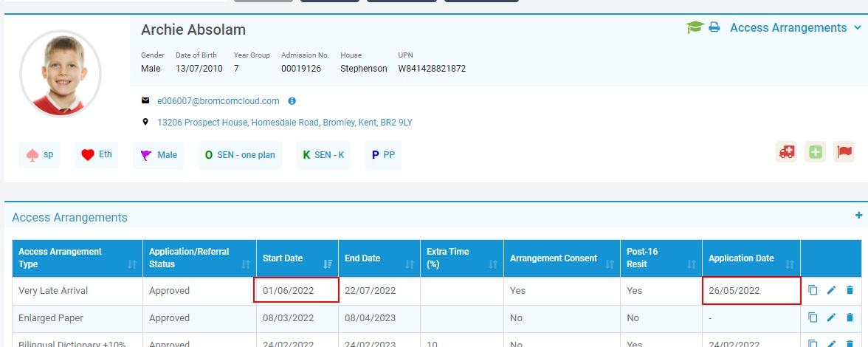Viewport: 868px width, 347px height.
Task: Edit the Very Late Arrival row
Action: point(832,290)
